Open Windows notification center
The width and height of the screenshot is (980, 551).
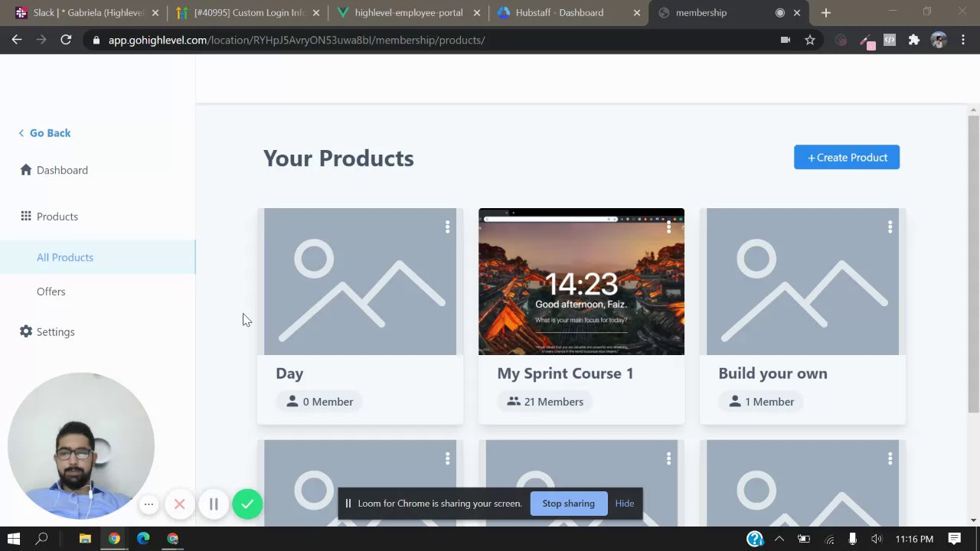click(x=954, y=539)
